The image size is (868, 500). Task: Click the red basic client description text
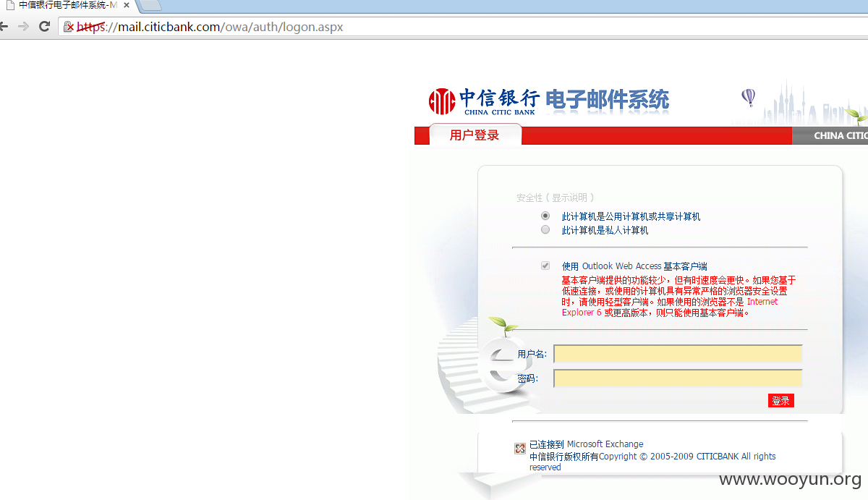[x=679, y=297]
